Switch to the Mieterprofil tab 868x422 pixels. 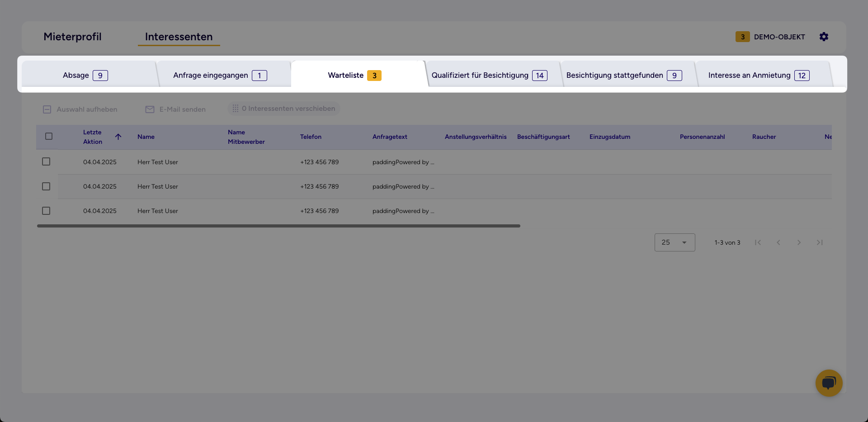pos(72,37)
